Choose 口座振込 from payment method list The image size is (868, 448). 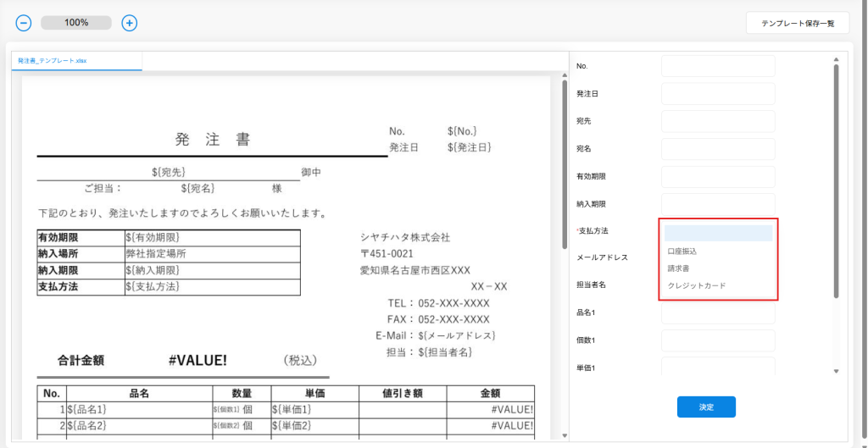click(682, 252)
